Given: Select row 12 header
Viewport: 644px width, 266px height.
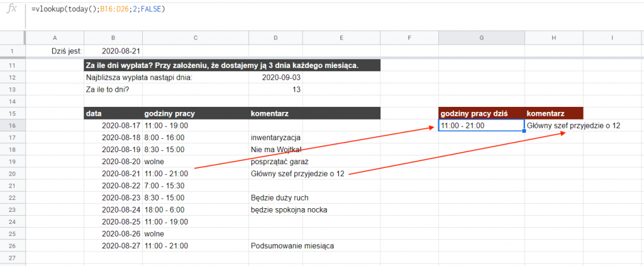Looking at the screenshot, I should point(13,77).
